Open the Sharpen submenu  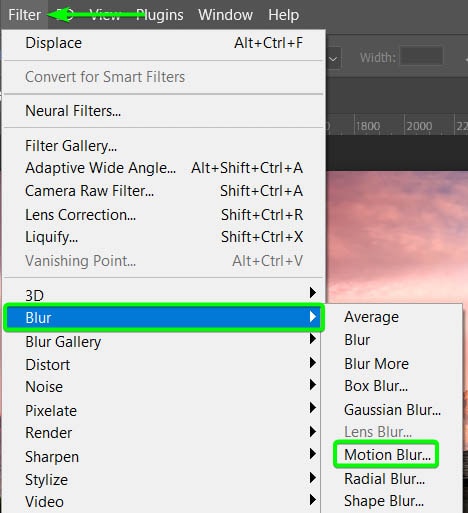tap(163, 456)
